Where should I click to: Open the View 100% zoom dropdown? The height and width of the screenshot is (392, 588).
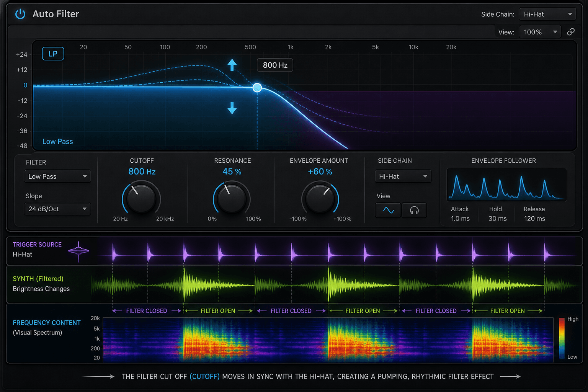point(540,32)
